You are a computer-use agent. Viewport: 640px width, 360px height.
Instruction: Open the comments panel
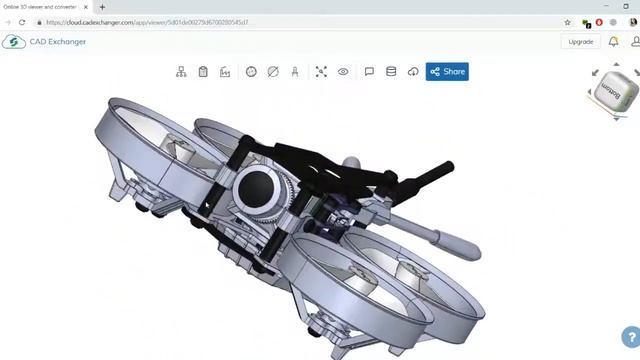(369, 72)
